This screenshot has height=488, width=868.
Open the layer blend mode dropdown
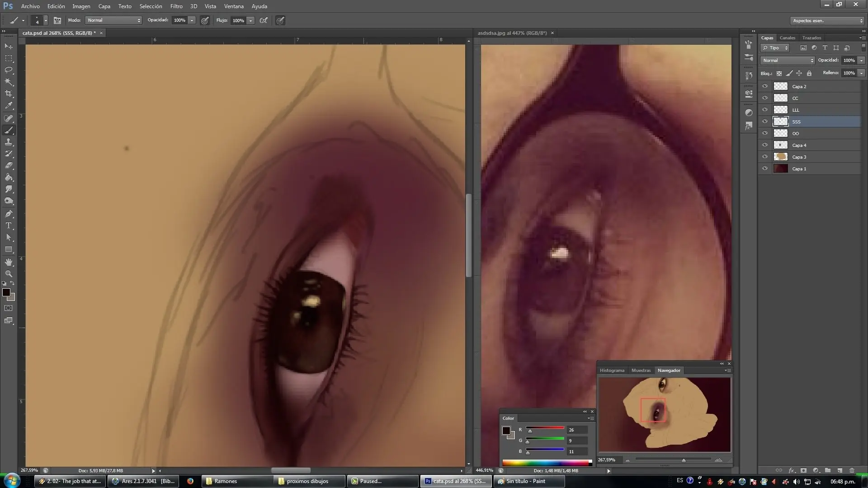(788, 60)
